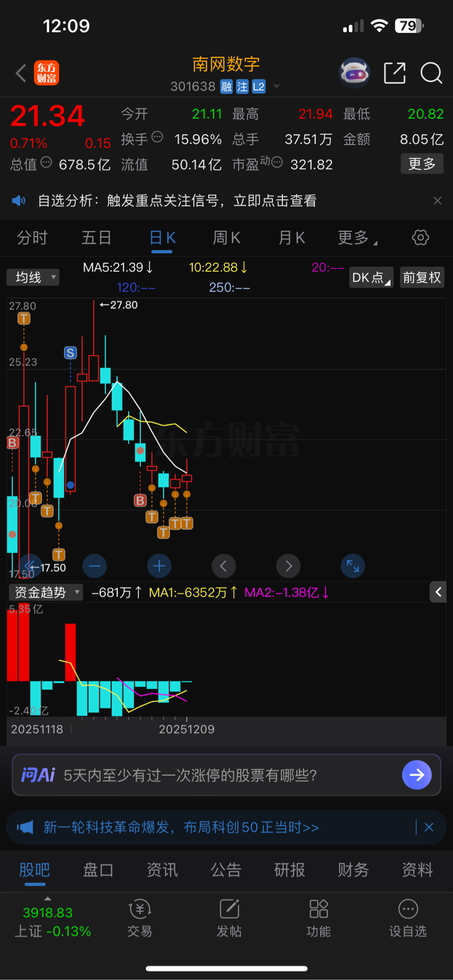Viewport: 453px width, 980px height.
Task: Tap the current price 21.34
Action: pyautogui.click(x=48, y=116)
